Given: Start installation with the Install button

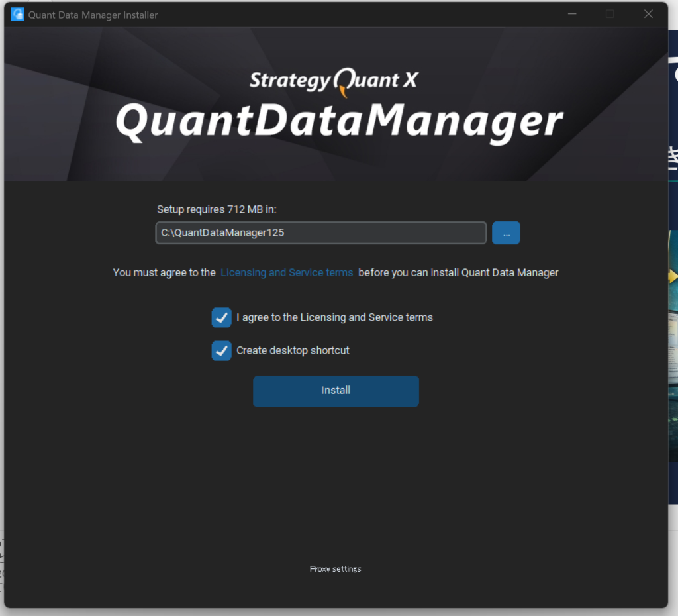Looking at the screenshot, I should pos(336,391).
